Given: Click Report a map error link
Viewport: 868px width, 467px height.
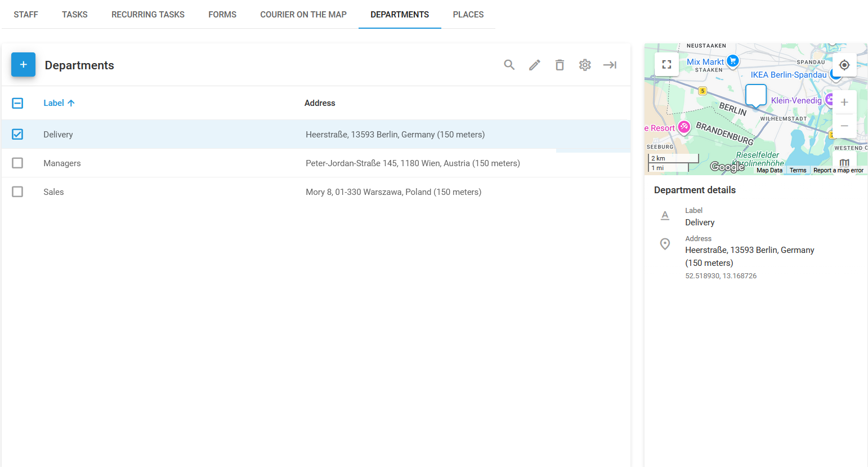Looking at the screenshot, I should pyautogui.click(x=838, y=170).
